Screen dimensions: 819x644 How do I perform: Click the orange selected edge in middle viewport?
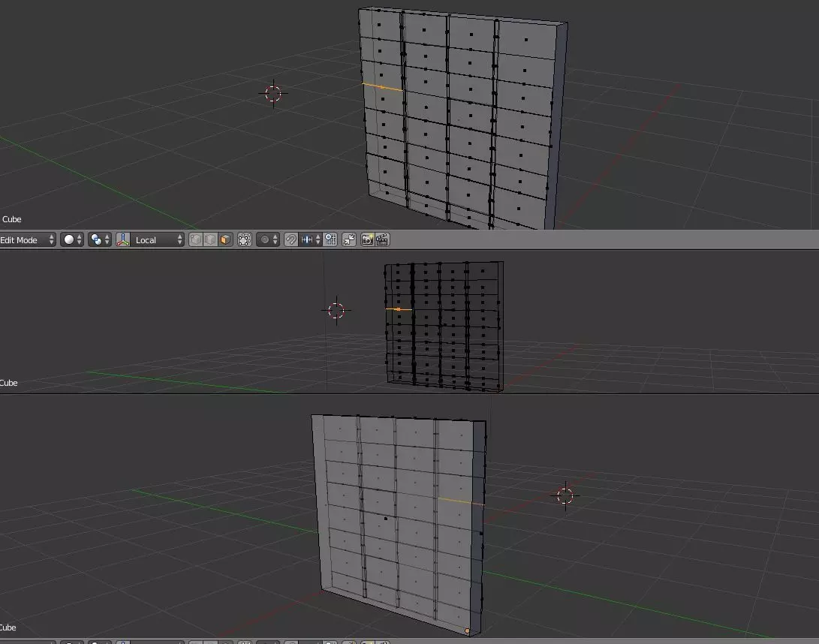[x=399, y=309]
